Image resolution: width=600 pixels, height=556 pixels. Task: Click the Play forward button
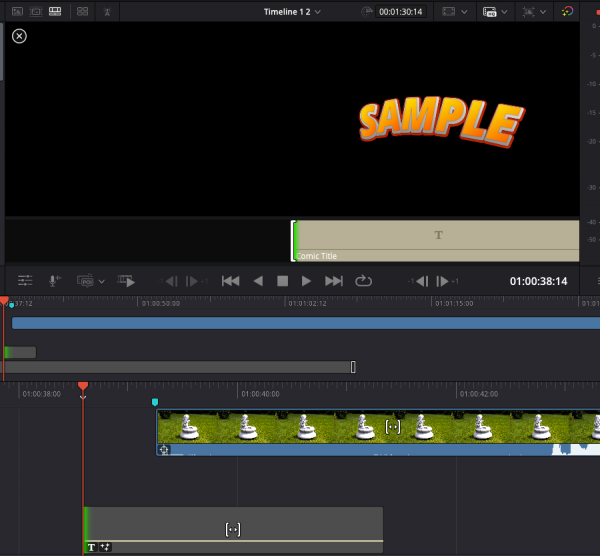point(307,281)
